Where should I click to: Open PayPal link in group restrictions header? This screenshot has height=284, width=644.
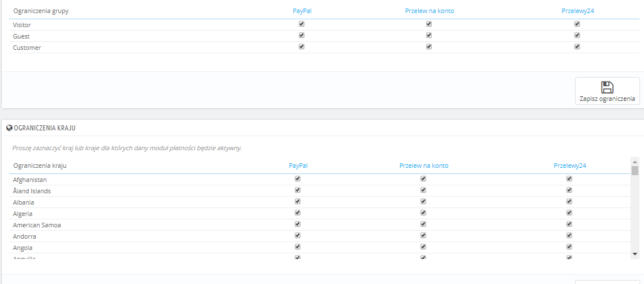pyautogui.click(x=302, y=11)
